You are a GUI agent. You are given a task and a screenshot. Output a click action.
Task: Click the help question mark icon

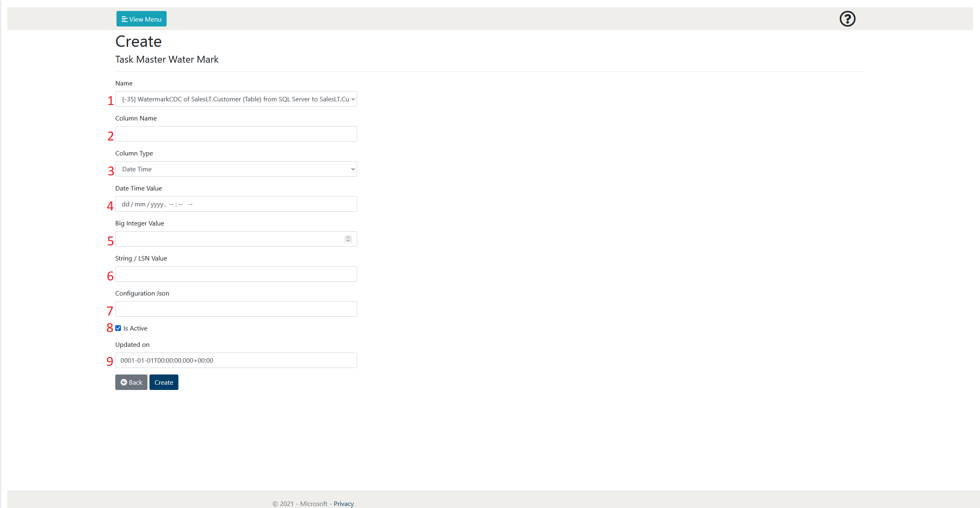847,19
